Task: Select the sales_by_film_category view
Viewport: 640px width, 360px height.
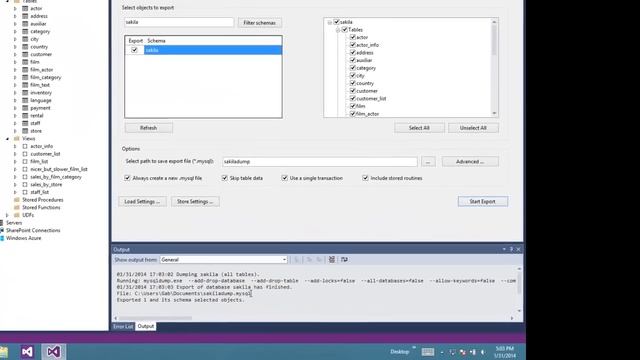Action: [56, 177]
